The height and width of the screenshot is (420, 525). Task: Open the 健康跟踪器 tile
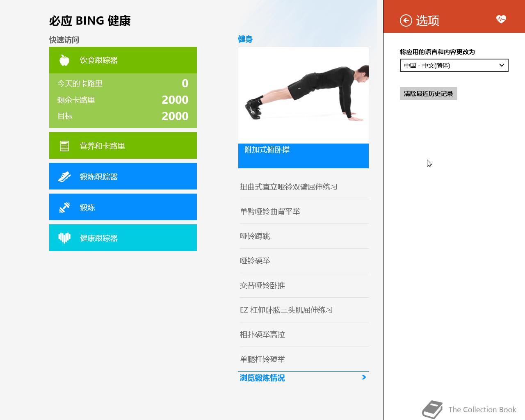123,238
